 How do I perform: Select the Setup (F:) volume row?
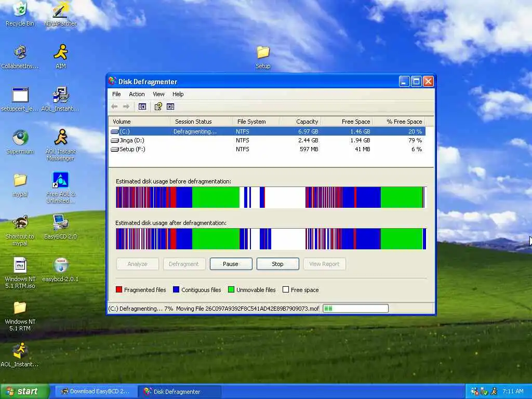[x=267, y=149]
